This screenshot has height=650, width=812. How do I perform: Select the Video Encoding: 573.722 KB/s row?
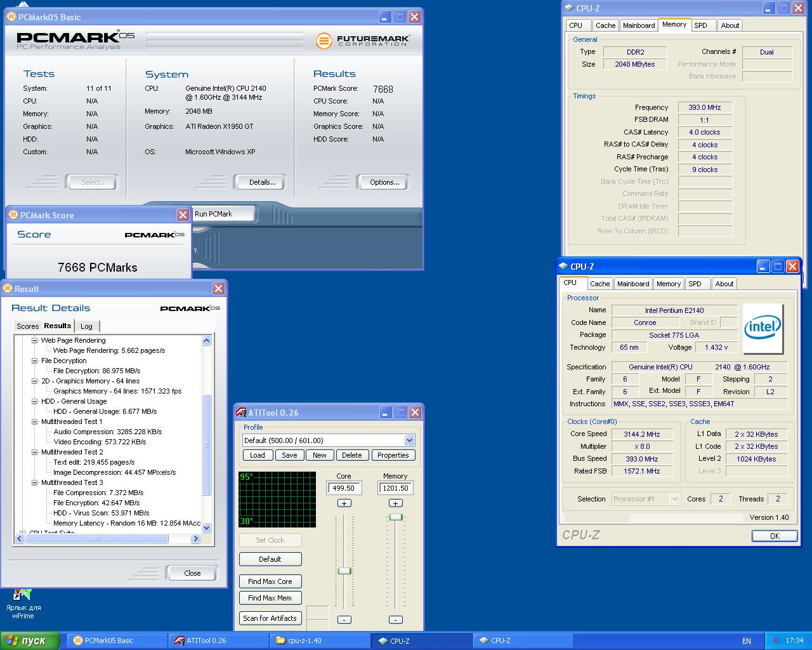100,442
